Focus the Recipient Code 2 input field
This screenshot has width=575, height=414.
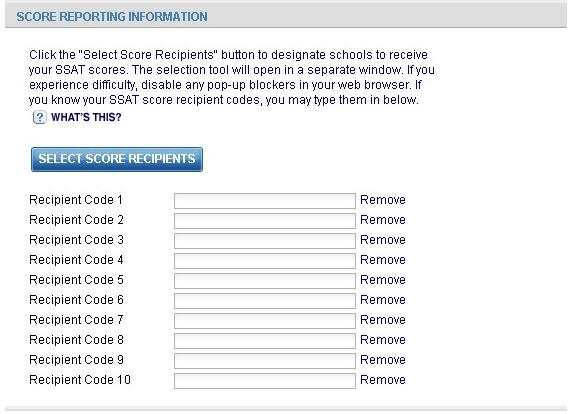[x=265, y=221]
